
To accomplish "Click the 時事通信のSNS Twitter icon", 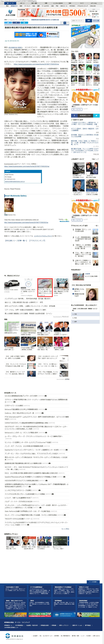I will [x=96, y=116].
